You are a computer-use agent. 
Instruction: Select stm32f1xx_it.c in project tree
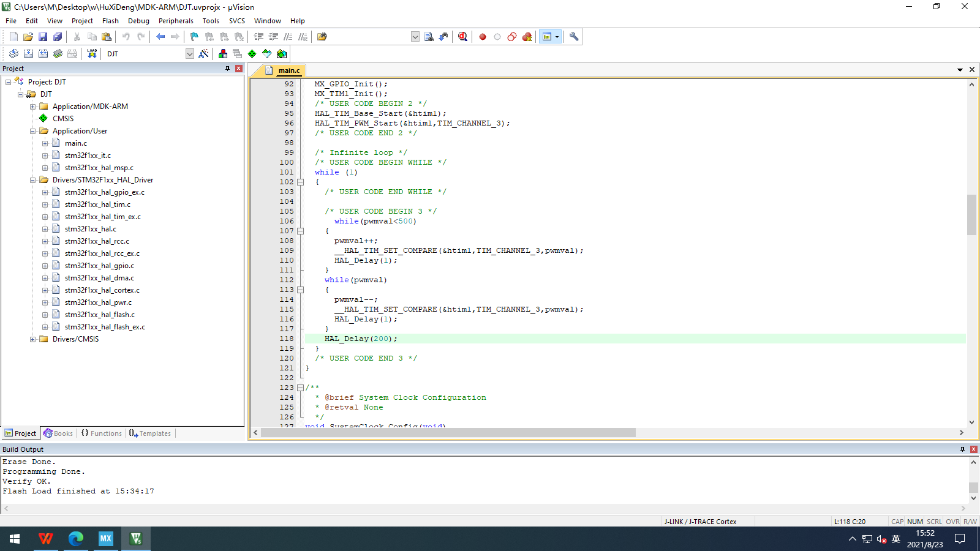click(88, 156)
